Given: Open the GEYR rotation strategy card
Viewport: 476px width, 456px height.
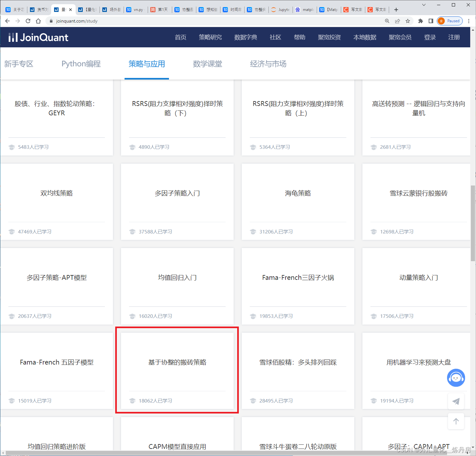Looking at the screenshot, I should 57,118.
